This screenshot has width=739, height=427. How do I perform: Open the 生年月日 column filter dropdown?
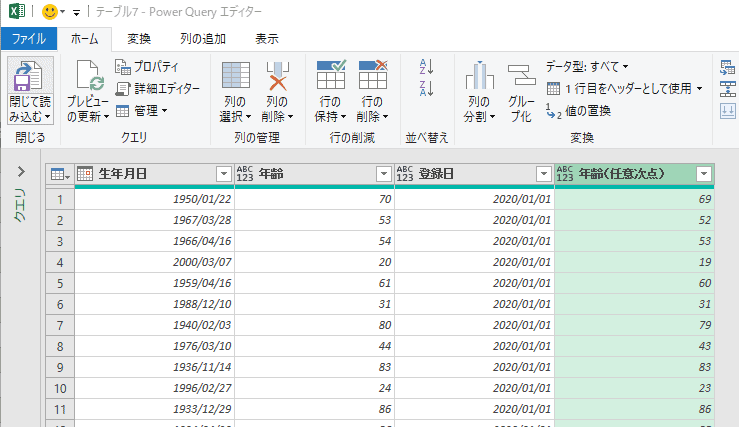(223, 174)
